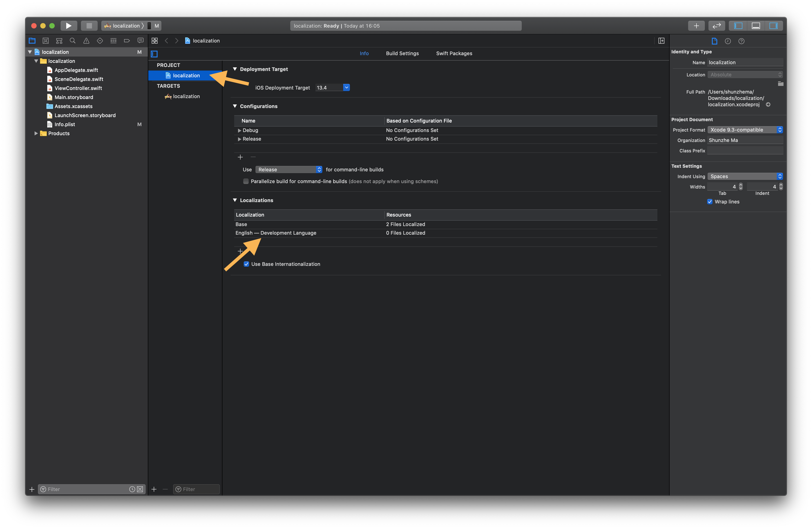Screen dimensions: 812x529
Task: Open code review with the arrows button
Action: point(716,26)
